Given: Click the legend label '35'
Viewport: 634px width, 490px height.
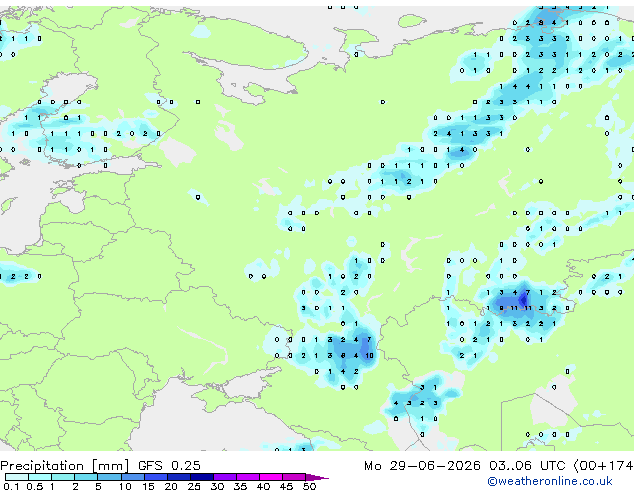Looking at the screenshot, I should tap(240, 486).
